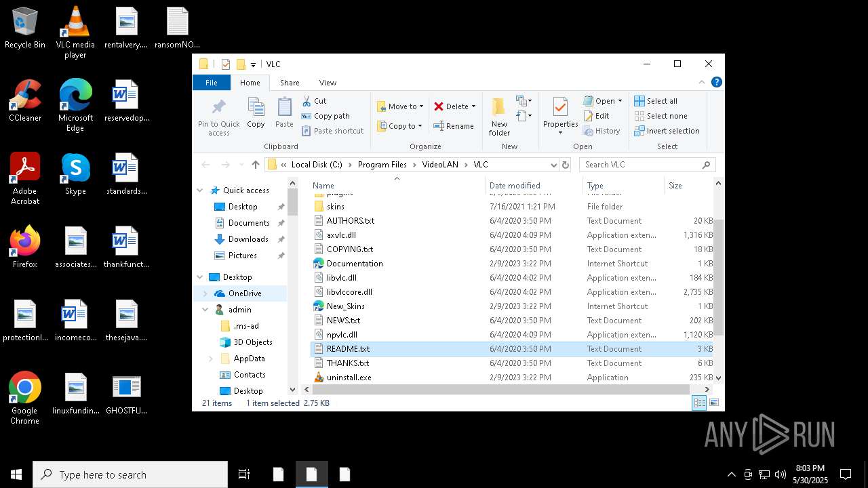
Task: Click Cut in the Clipboard group
Action: click(314, 101)
